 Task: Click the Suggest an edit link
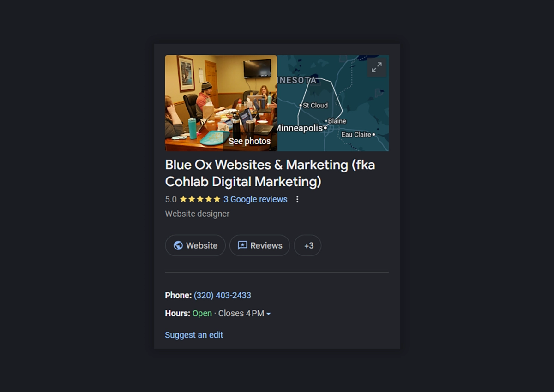pos(194,335)
